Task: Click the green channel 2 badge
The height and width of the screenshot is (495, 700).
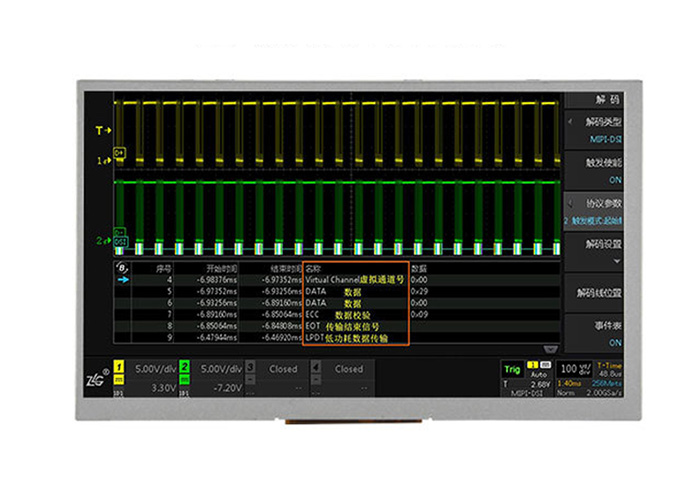Action: point(184,368)
